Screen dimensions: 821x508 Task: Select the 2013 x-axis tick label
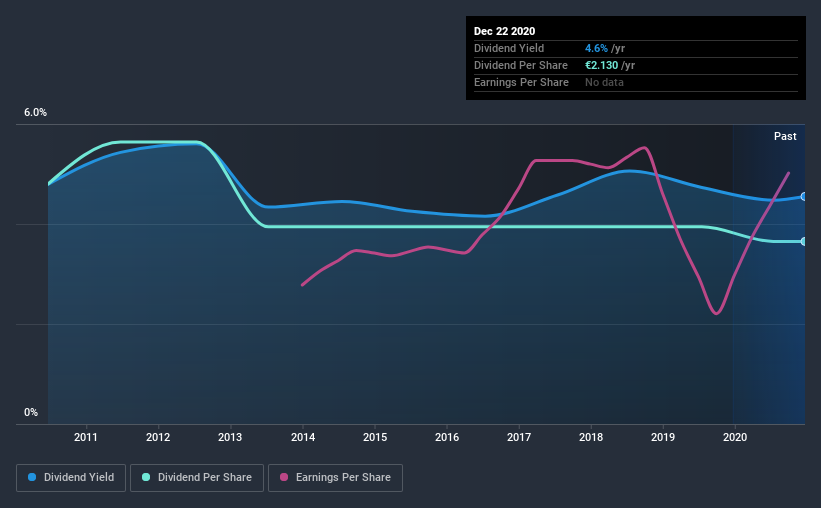click(230, 437)
